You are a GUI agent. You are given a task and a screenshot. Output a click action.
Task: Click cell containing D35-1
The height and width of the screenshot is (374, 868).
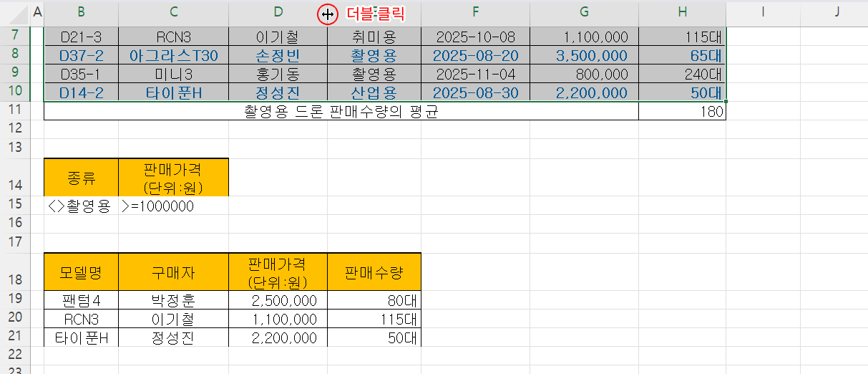point(81,74)
